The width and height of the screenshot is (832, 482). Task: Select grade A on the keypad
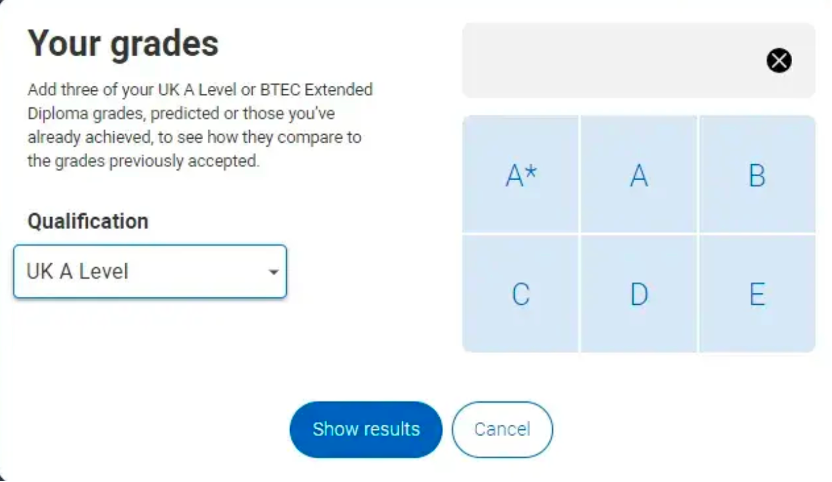pos(639,175)
